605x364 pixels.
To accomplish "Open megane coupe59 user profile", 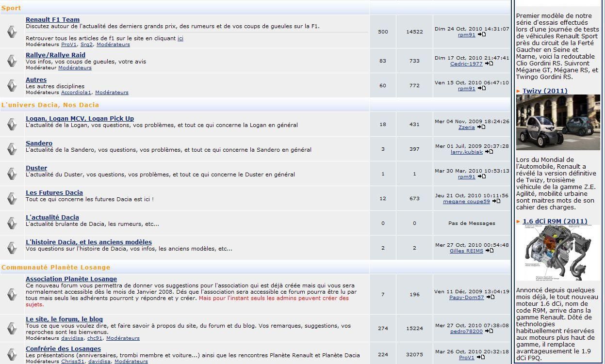I will point(466,202).
